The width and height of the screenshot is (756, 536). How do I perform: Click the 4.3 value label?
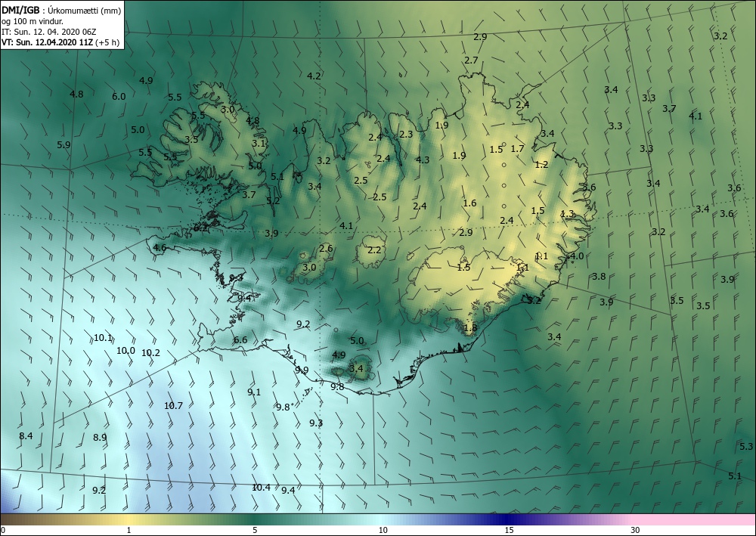[x=423, y=160]
